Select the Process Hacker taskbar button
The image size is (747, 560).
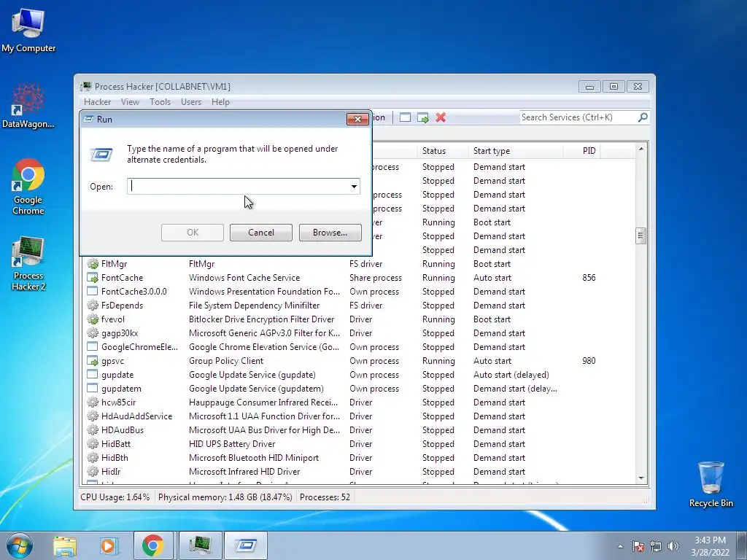[x=200, y=545]
